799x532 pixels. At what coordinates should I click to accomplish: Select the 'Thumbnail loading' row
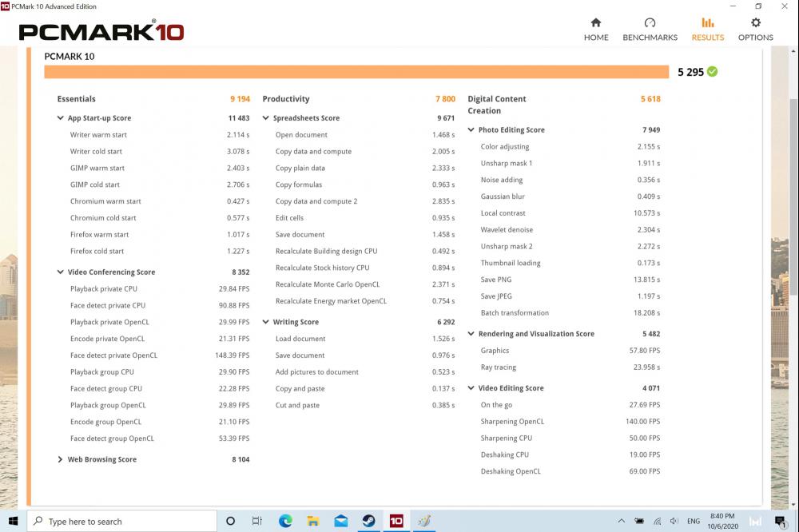coord(570,263)
